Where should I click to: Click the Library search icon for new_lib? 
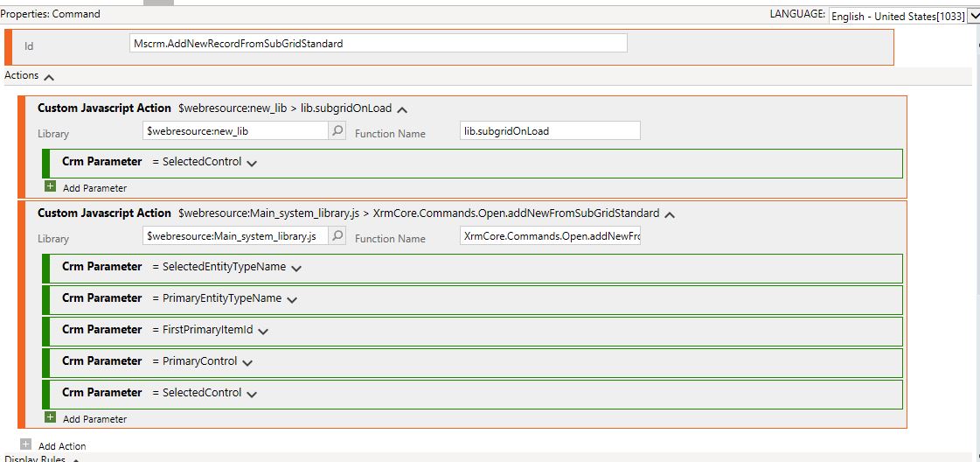[337, 130]
